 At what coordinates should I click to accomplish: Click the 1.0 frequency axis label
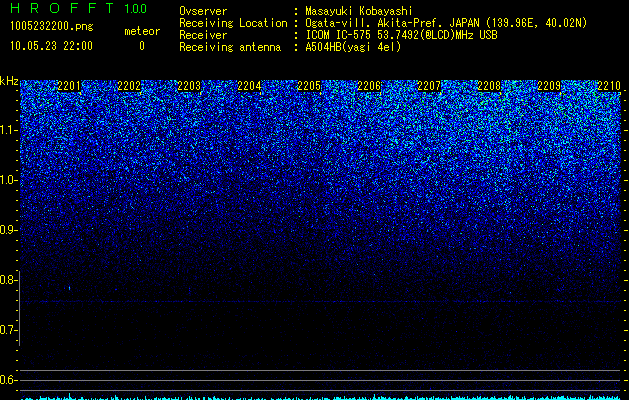(x=9, y=180)
